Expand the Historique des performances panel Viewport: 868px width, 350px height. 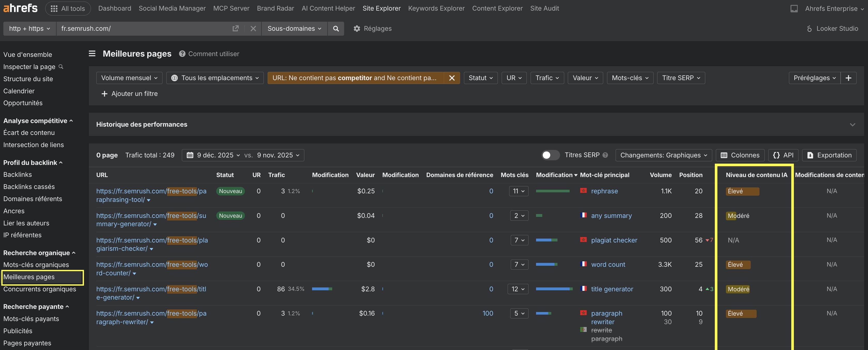[x=852, y=125]
